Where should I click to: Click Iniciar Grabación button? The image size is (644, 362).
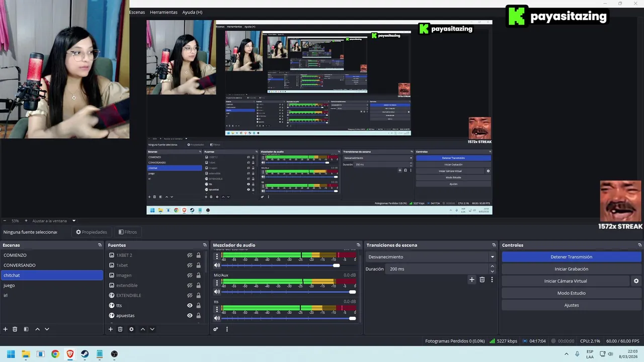click(571, 269)
